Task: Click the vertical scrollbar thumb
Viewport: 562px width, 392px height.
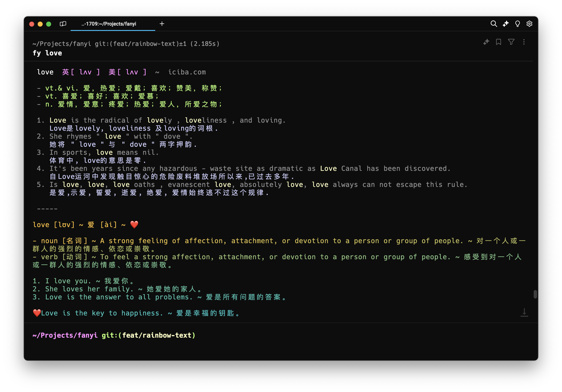Action: 535,294
